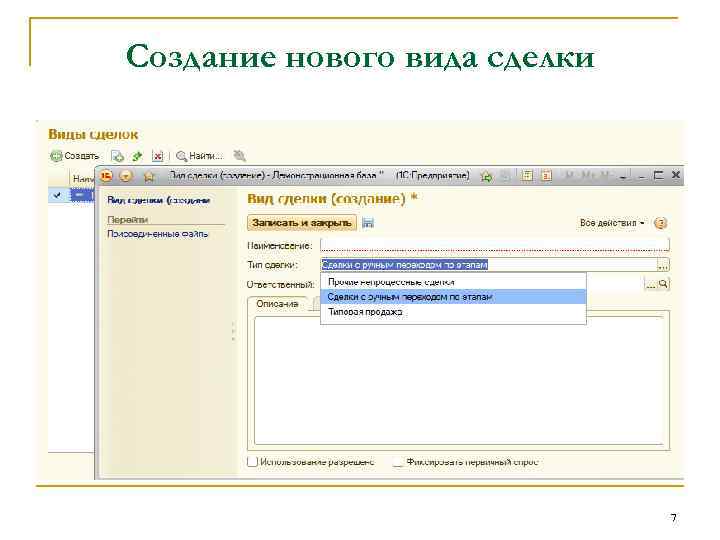Click the checkmark in the list row
This screenshot has width=720, height=540.
[57, 195]
